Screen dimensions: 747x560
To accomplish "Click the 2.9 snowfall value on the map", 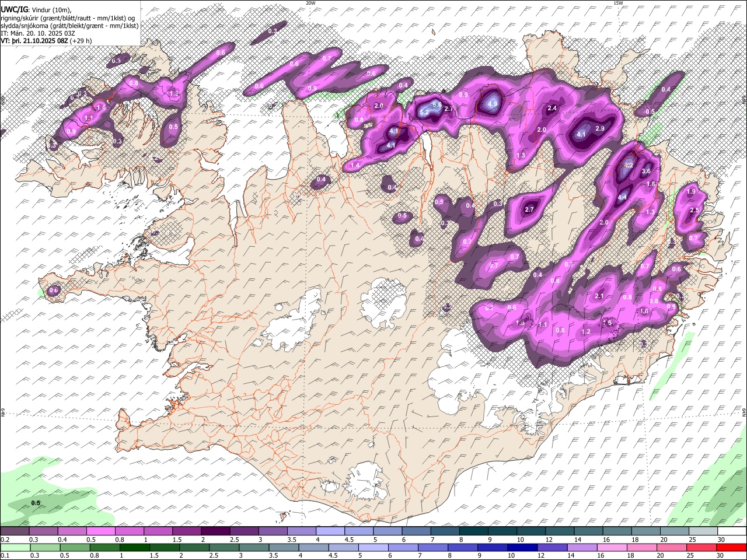I will tap(600, 128).
